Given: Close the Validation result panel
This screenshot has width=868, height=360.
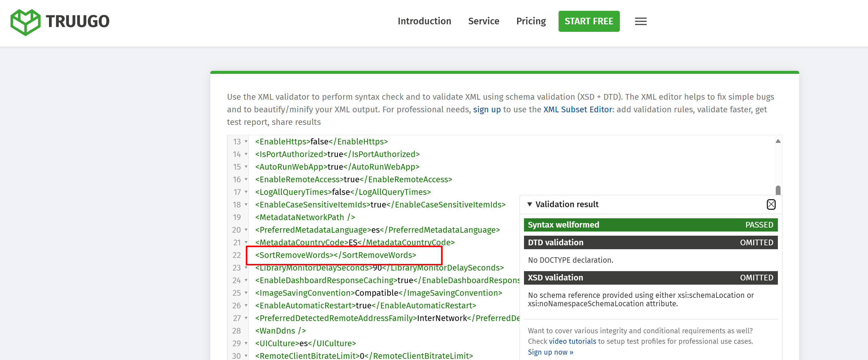Looking at the screenshot, I should (x=771, y=204).
